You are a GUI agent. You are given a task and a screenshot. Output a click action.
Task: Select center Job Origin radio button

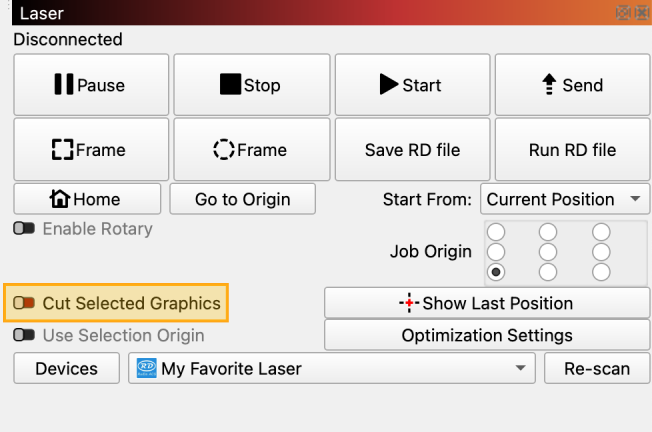(x=548, y=252)
